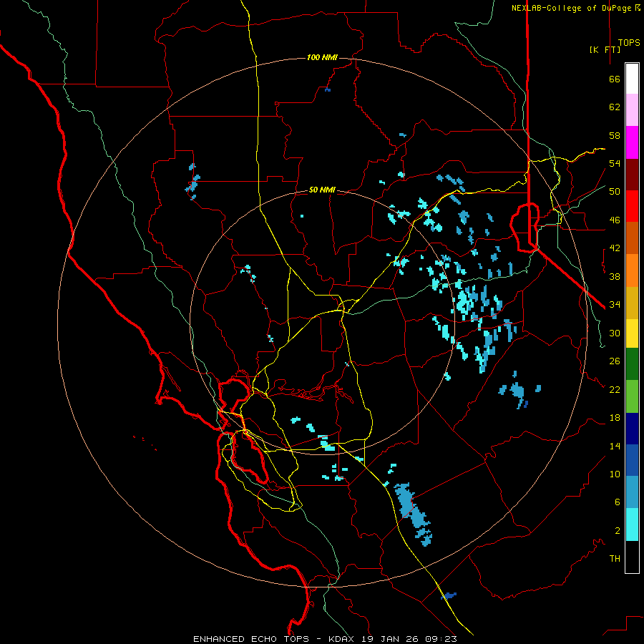Click legend value 34
Screen dimensions: 644x644
point(615,305)
